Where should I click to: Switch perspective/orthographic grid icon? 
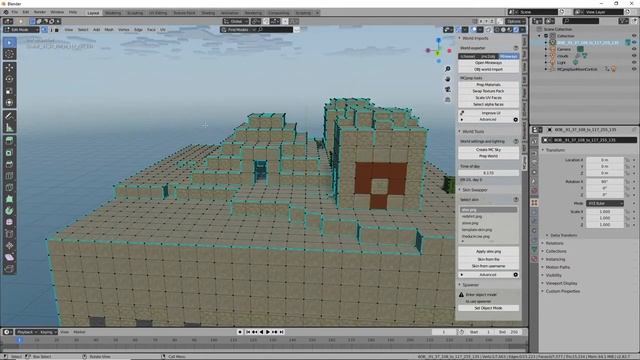pos(448,99)
